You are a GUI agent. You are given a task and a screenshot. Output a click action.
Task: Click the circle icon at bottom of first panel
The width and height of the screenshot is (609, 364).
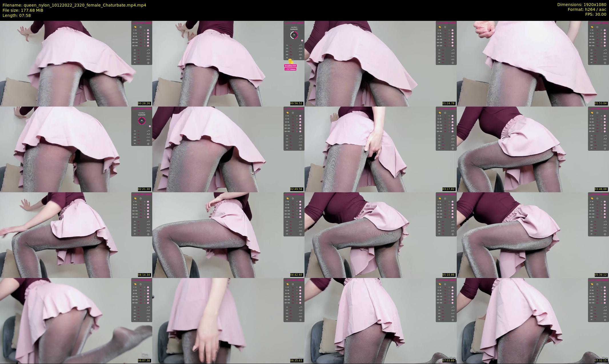(x=148, y=63)
